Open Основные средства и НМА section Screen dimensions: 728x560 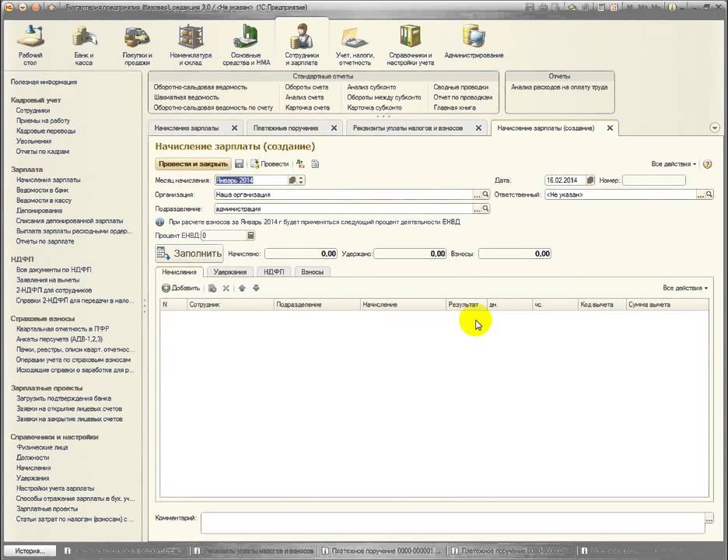click(x=246, y=45)
